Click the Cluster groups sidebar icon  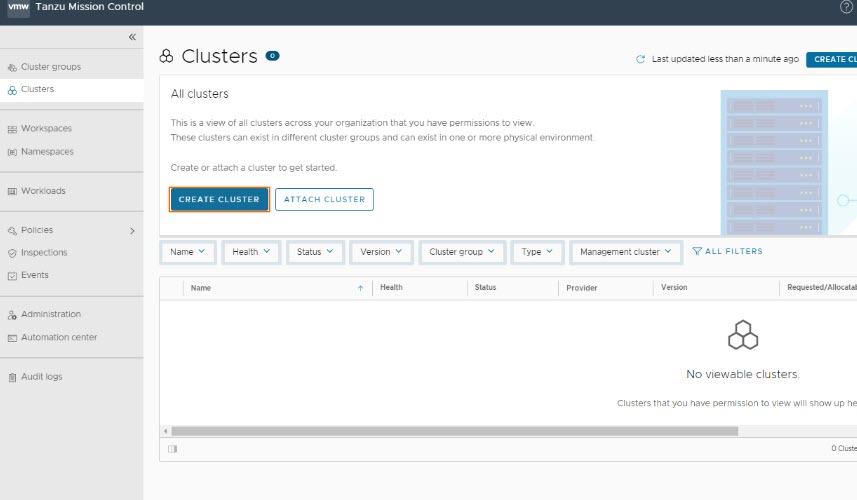point(12,68)
